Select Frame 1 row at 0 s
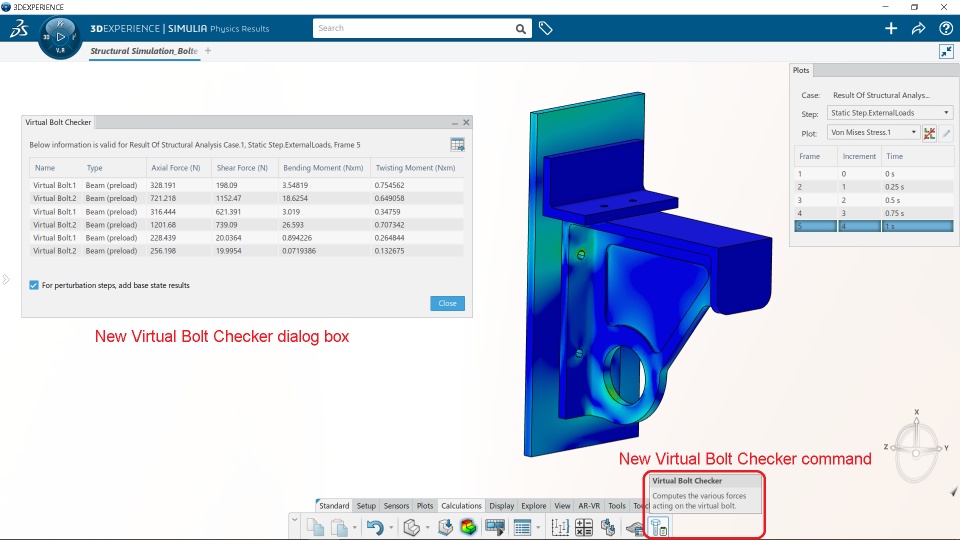 pyautogui.click(x=874, y=174)
